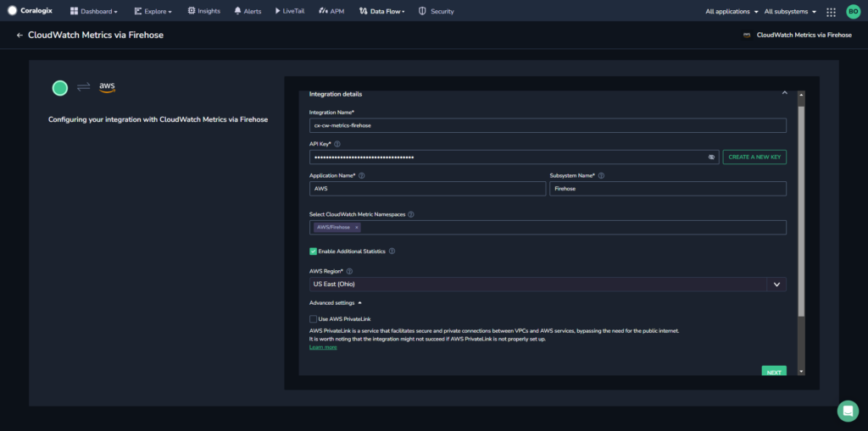Click the APM icon
The image size is (868, 431).
point(323,11)
